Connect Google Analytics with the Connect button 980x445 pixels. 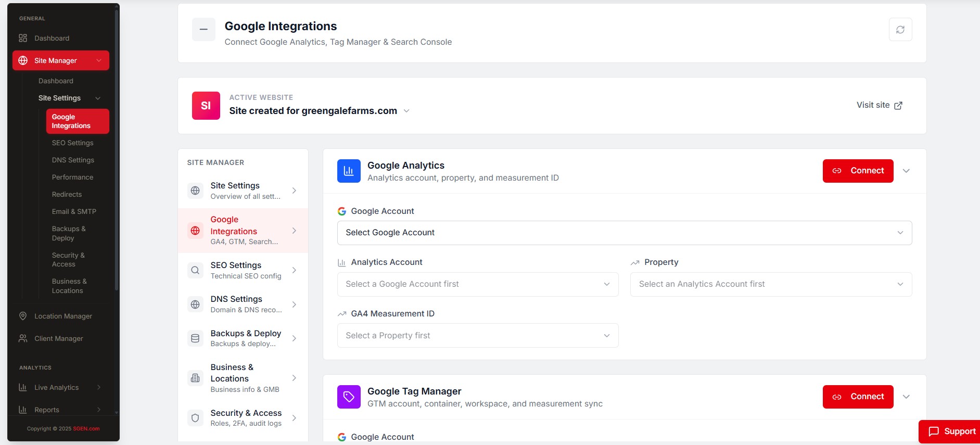click(x=858, y=171)
